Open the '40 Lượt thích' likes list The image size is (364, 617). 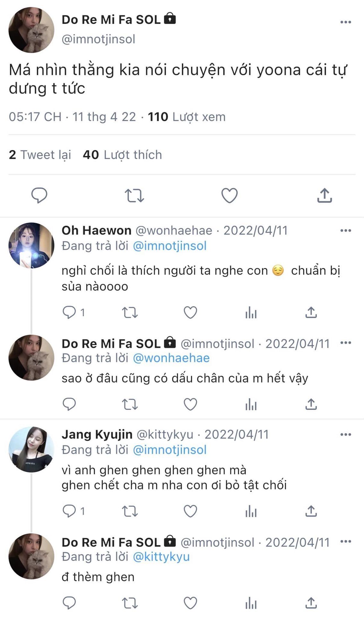tap(122, 155)
